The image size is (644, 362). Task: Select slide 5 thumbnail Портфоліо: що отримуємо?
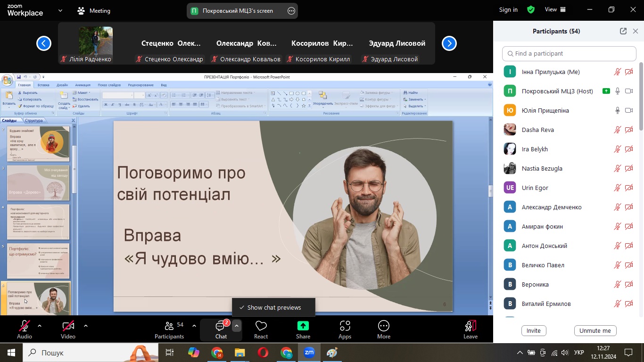point(38,261)
